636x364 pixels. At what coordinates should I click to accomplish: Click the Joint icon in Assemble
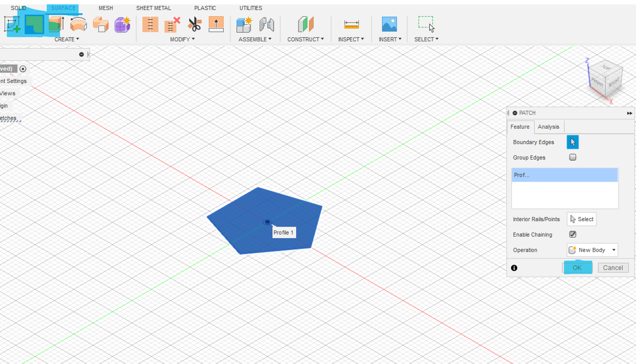click(267, 25)
